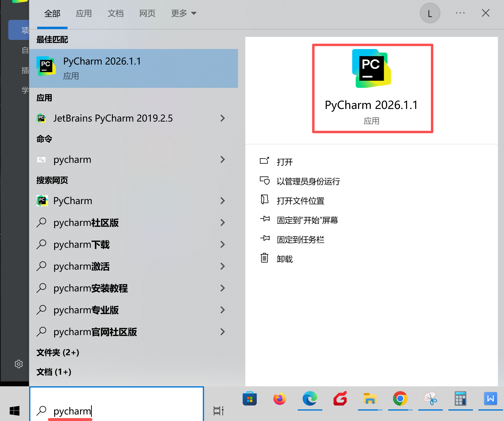Viewport: 504px width, 421px height.
Task: Click the 打开 open icon
Action: (265, 161)
